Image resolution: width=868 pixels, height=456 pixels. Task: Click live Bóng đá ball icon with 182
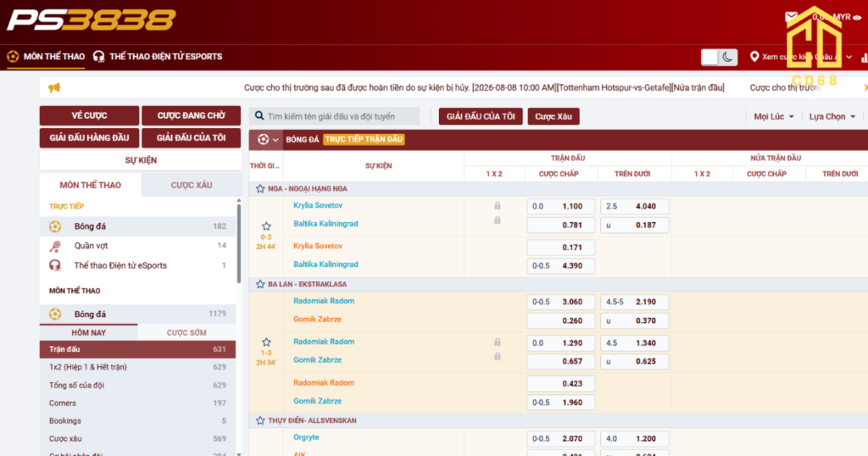pos(55,226)
